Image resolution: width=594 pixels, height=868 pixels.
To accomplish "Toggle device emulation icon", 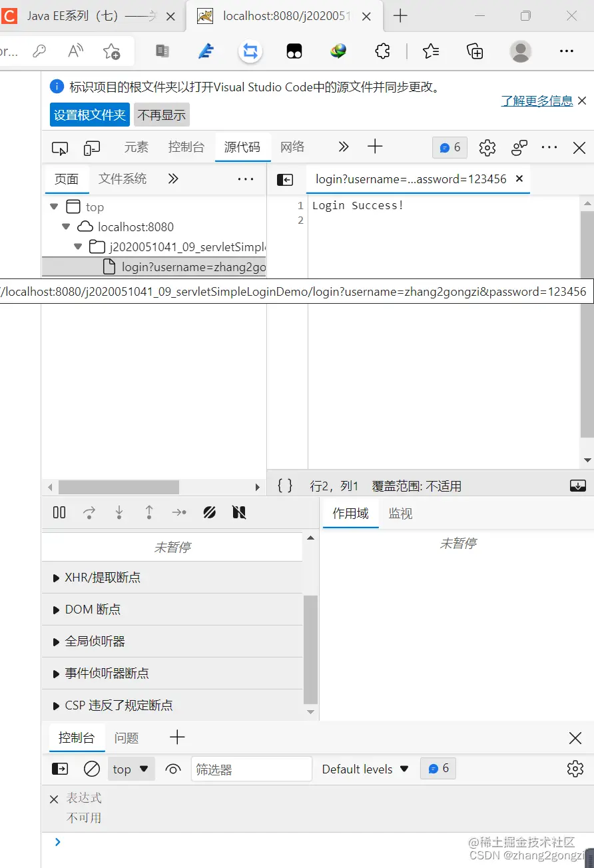I will (x=92, y=148).
